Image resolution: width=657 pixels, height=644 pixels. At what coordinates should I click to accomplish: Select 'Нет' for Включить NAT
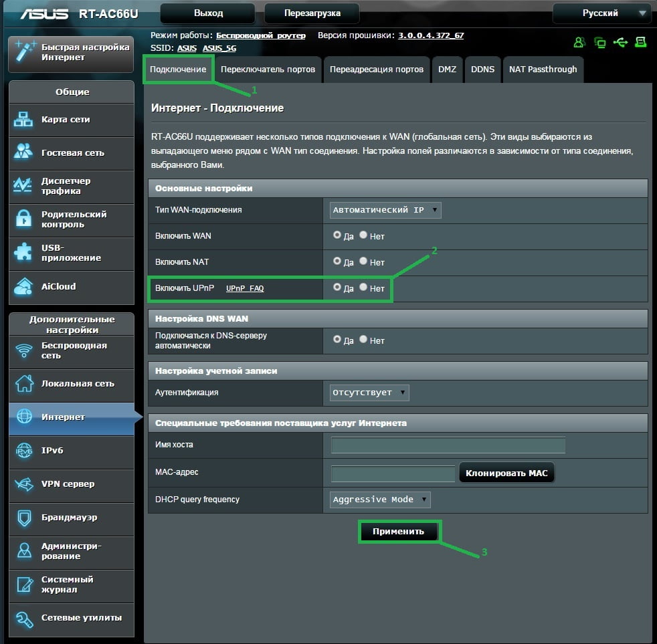point(363,261)
